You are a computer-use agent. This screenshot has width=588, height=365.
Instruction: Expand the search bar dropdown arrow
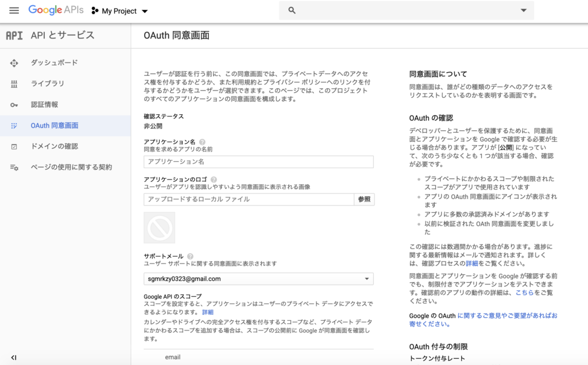click(x=524, y=10)
